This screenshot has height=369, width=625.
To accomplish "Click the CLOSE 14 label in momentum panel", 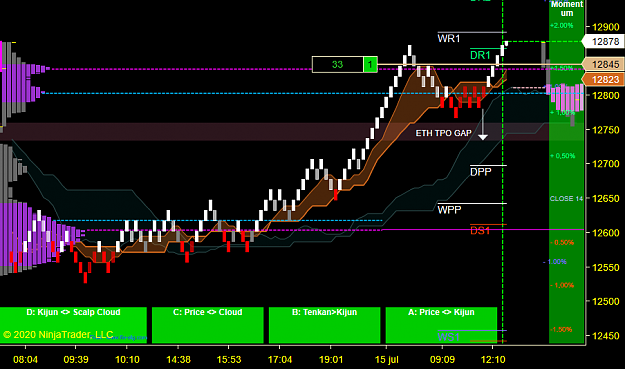I will (x=566, y=198).
